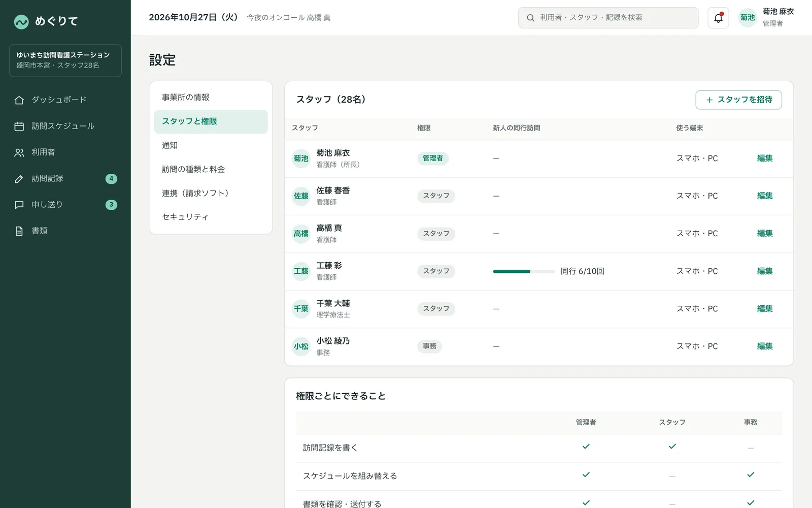Edit 高橋 真's staff row
The image size is (812, 508).
click(765, 234)
